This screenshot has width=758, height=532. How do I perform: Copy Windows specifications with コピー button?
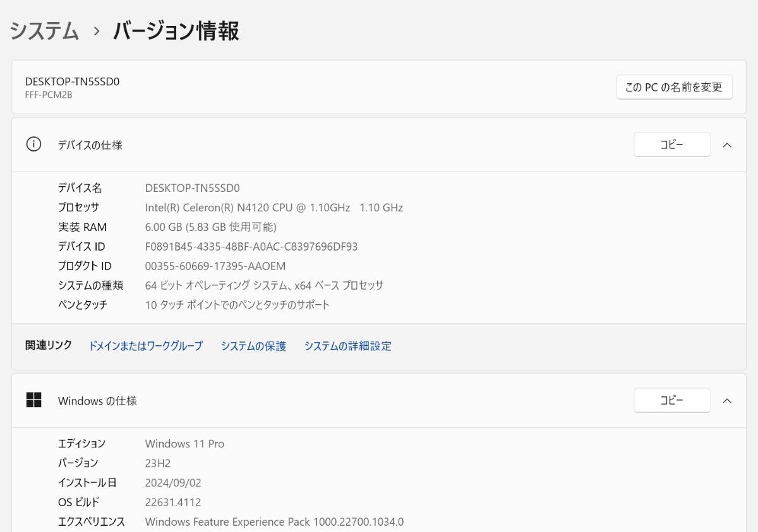tap(672, 400)
